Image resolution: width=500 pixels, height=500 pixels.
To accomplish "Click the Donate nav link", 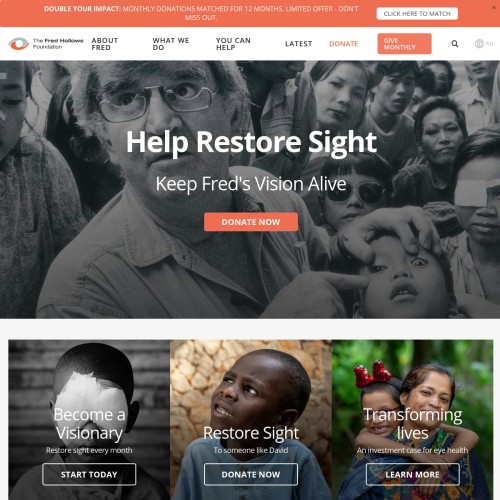I will [344, 44].
